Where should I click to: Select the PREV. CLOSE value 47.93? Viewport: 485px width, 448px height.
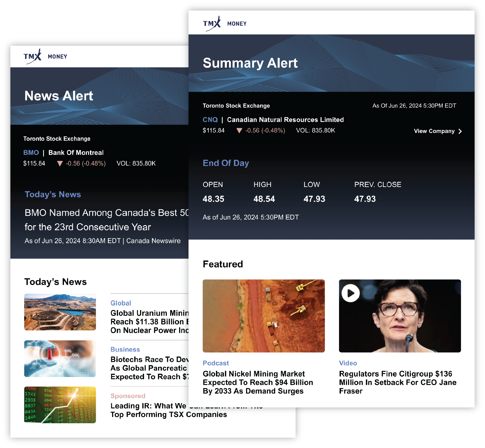(365, 199)
